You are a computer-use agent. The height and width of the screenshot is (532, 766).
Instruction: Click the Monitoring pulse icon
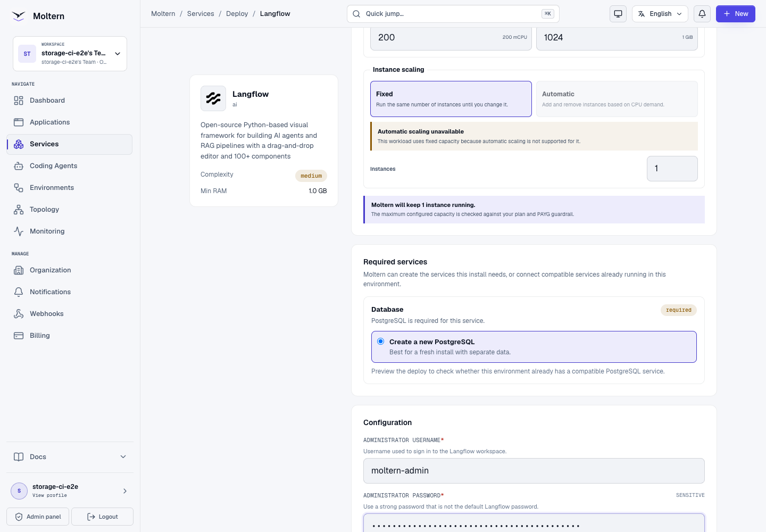[x=19, y=231]
